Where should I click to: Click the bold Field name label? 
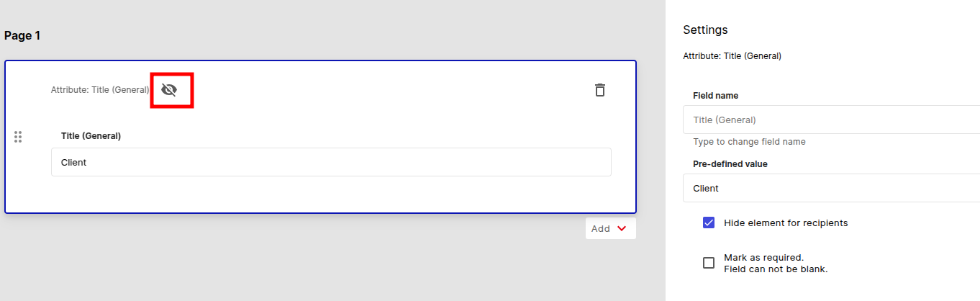point(715,95)
